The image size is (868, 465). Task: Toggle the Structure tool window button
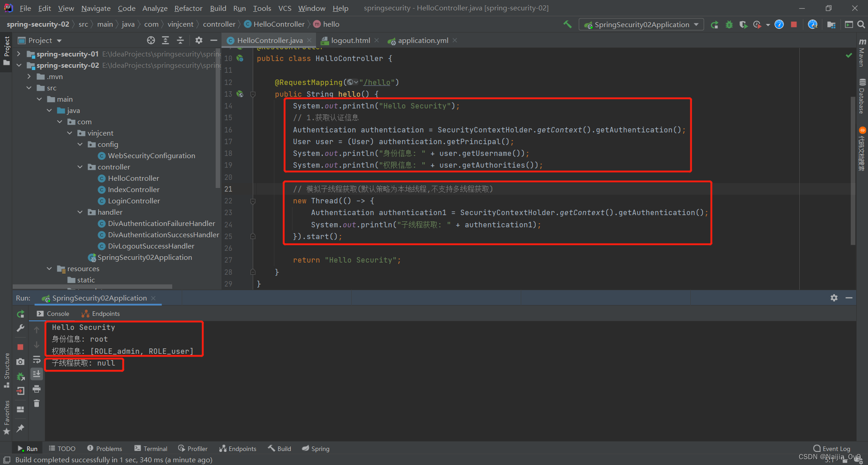tap(6, 370)
